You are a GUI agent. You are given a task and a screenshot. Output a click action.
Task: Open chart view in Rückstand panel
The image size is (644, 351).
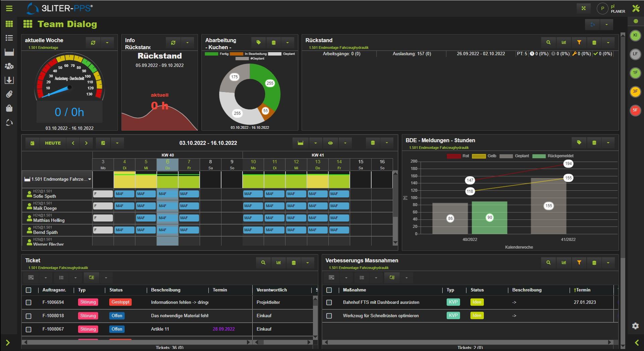pyautogui.click(x=564, y=42)
